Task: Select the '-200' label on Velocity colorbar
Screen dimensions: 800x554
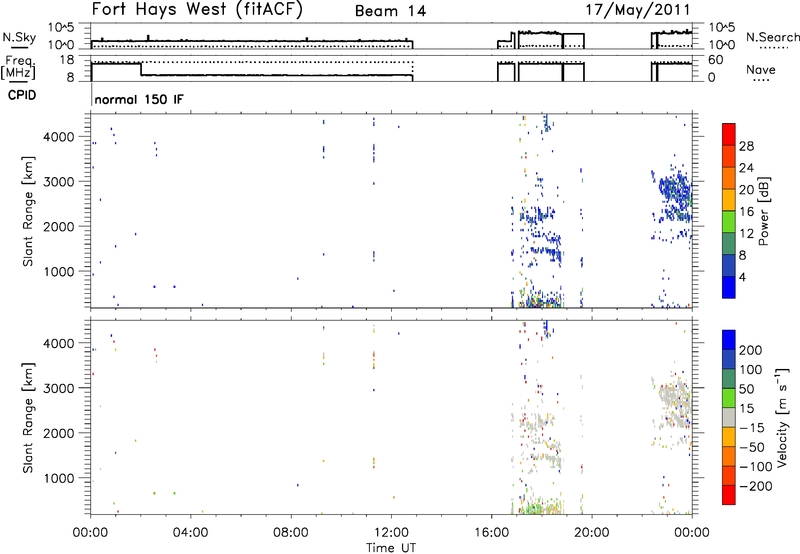Action: 756,486
